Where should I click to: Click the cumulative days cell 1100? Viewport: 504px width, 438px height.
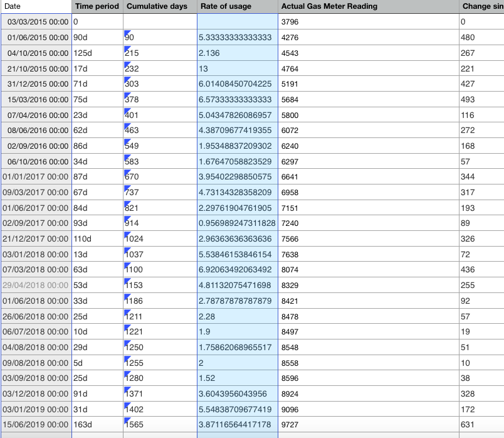pos(160,270)
